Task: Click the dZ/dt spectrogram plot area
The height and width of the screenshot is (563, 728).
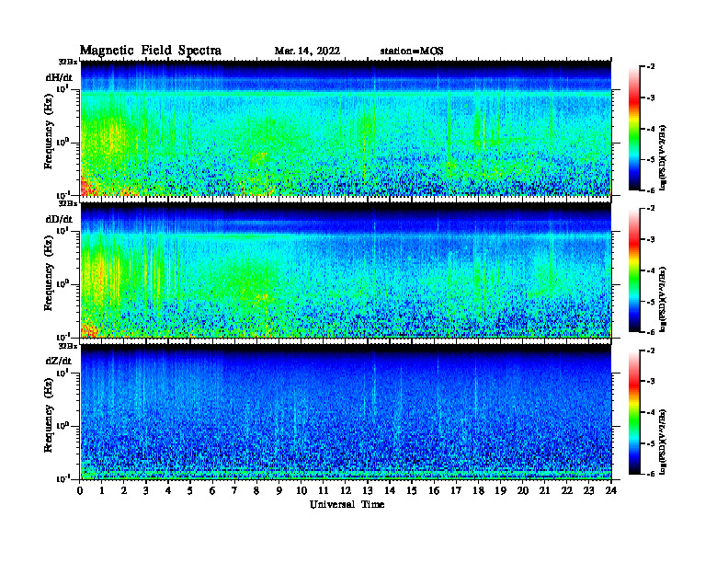Action: click(x=346, y=412)
